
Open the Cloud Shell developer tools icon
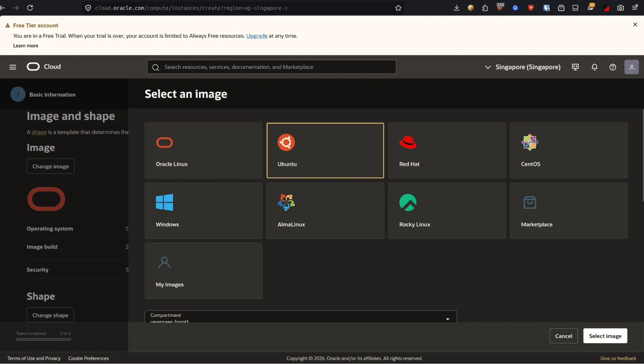[575, 67]
